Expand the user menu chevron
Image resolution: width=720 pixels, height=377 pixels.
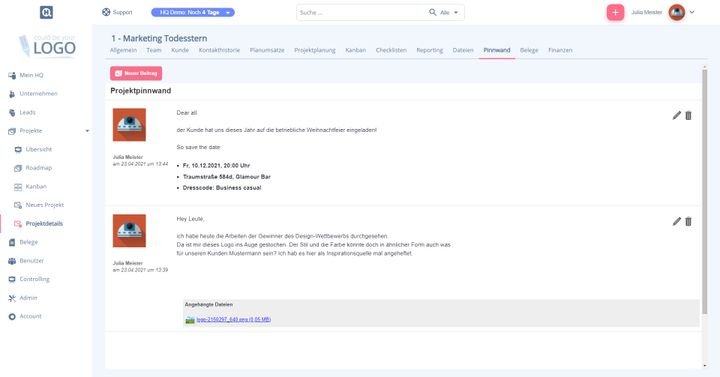692,12
